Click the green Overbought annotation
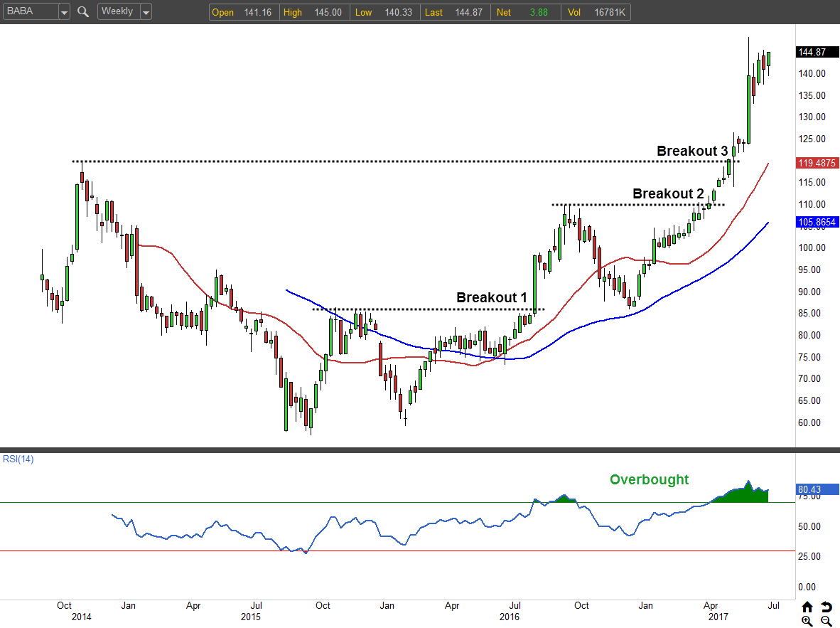 649,479
